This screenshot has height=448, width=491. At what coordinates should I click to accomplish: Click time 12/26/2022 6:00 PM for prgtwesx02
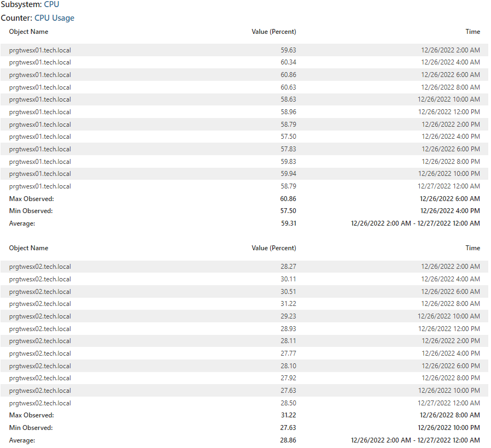[x=451, y=366]
